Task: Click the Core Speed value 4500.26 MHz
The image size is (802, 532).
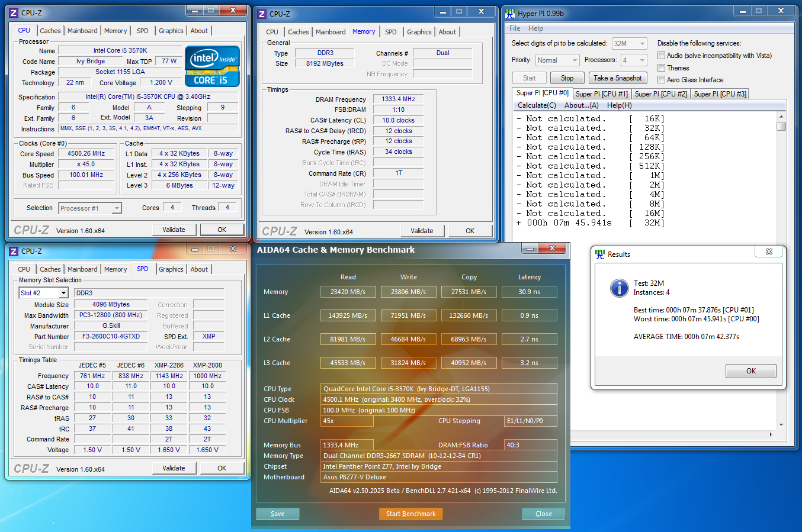Action: (x=86, y=153)
